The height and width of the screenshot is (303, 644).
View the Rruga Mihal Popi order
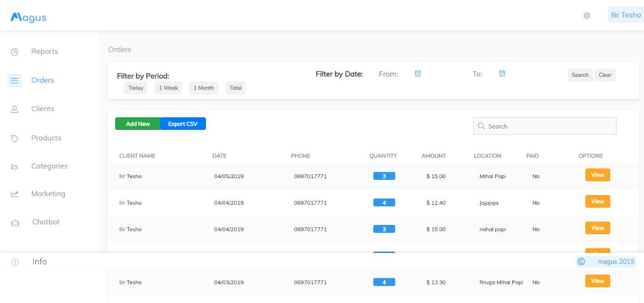[598, 281]
